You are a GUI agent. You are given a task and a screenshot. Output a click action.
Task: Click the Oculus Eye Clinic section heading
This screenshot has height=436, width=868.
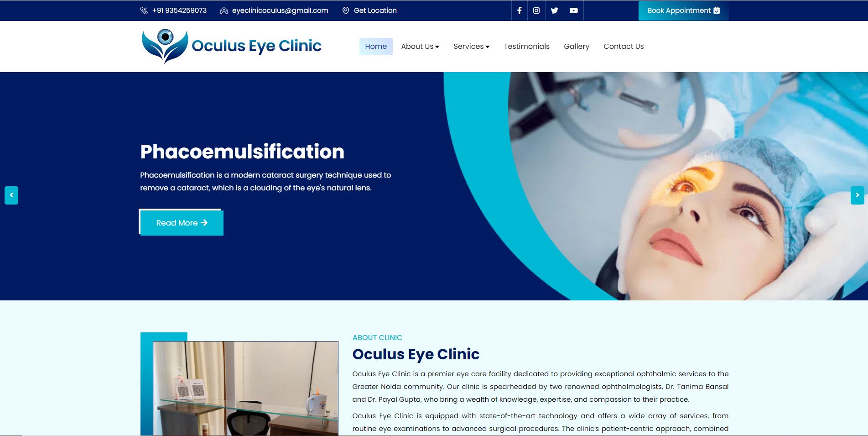point(416,354)
